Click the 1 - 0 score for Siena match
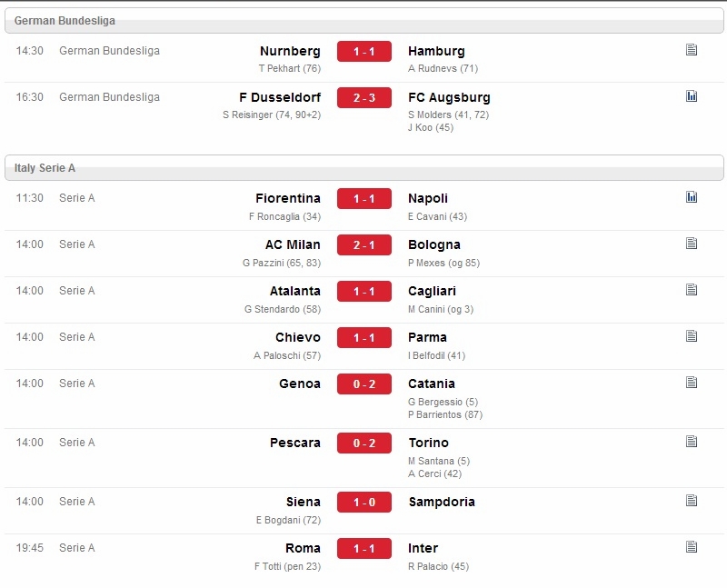Viewport: 727px width, 588px height. click(364, 503)
